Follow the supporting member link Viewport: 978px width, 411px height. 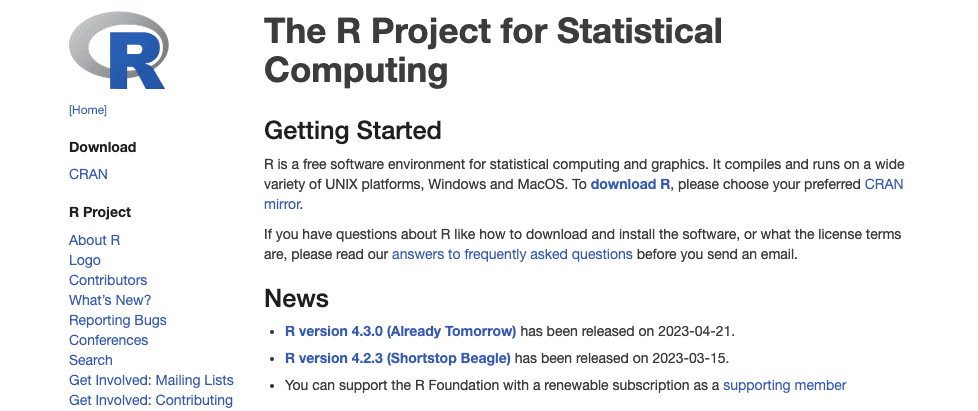[785, 385]
